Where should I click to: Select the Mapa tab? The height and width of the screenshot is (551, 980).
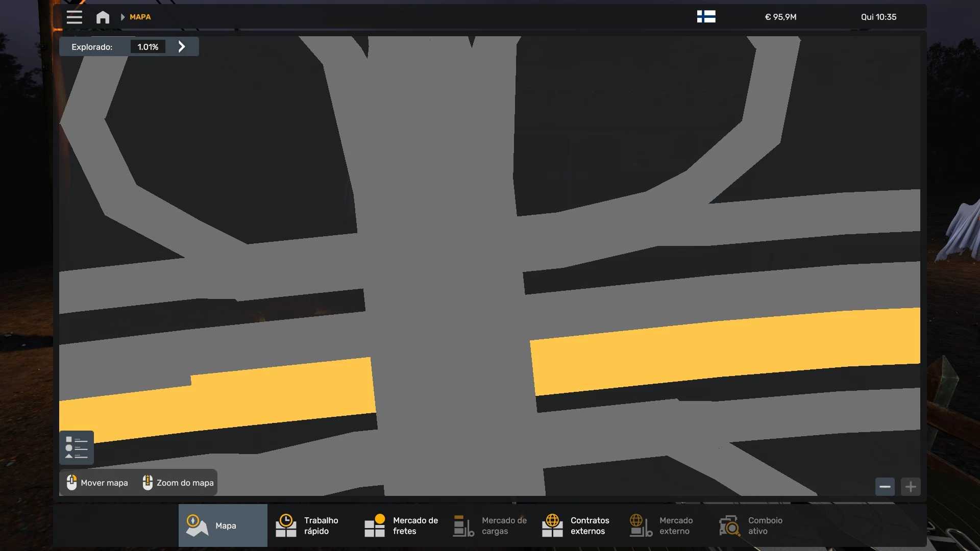tap(223, 525)
